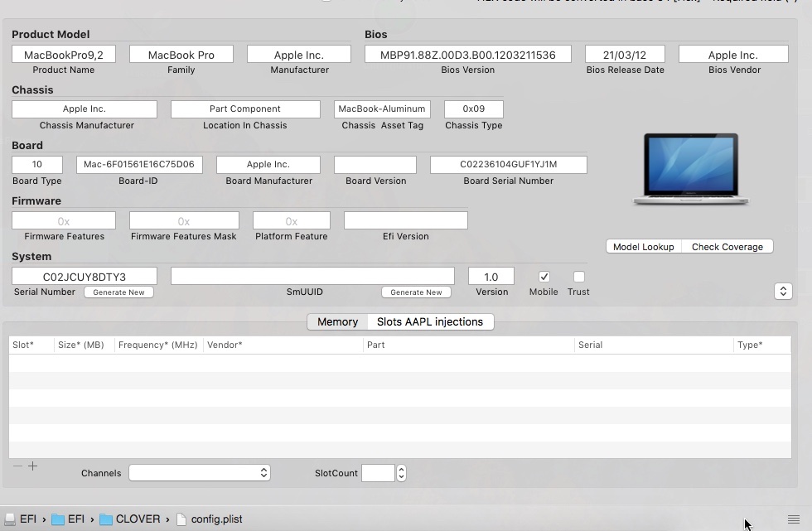This screenshot has width=812, height=531.
Task: Click the Firmware Features field
Action: [64, 220]
